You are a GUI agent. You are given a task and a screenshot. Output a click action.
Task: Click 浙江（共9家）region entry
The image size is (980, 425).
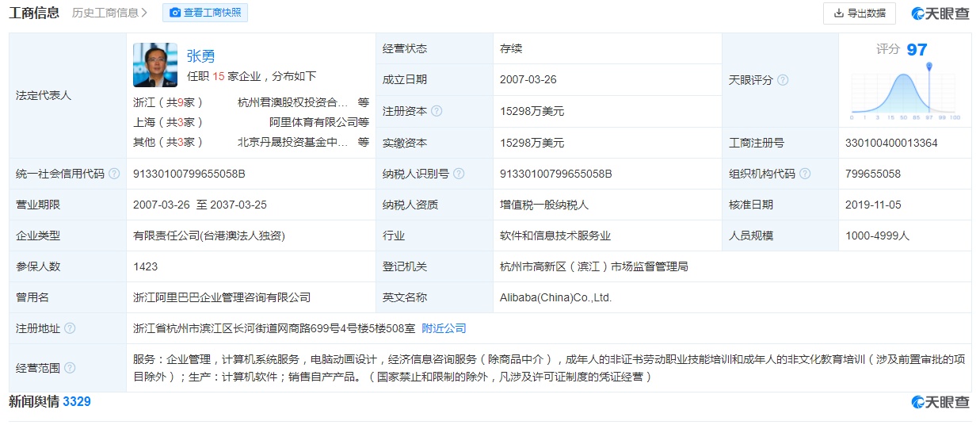click(169, 102)
